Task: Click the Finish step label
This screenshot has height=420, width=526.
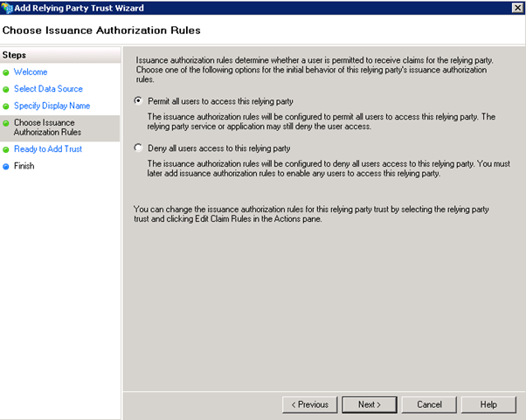Action: 24,166
